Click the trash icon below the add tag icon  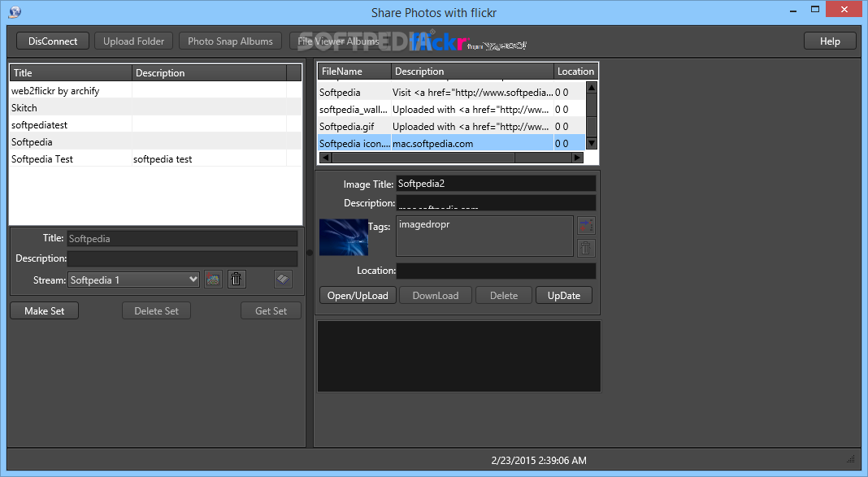click(x=586, y=248)
